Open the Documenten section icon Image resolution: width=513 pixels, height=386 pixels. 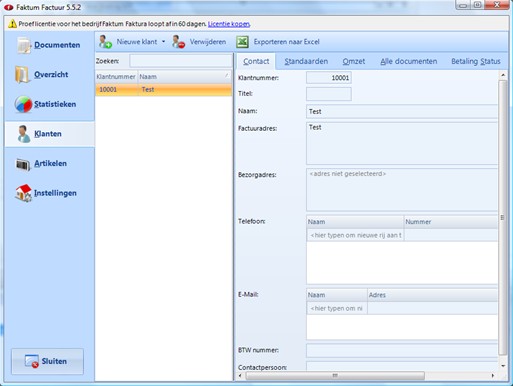pyautogui.click(x=24, y=45)
